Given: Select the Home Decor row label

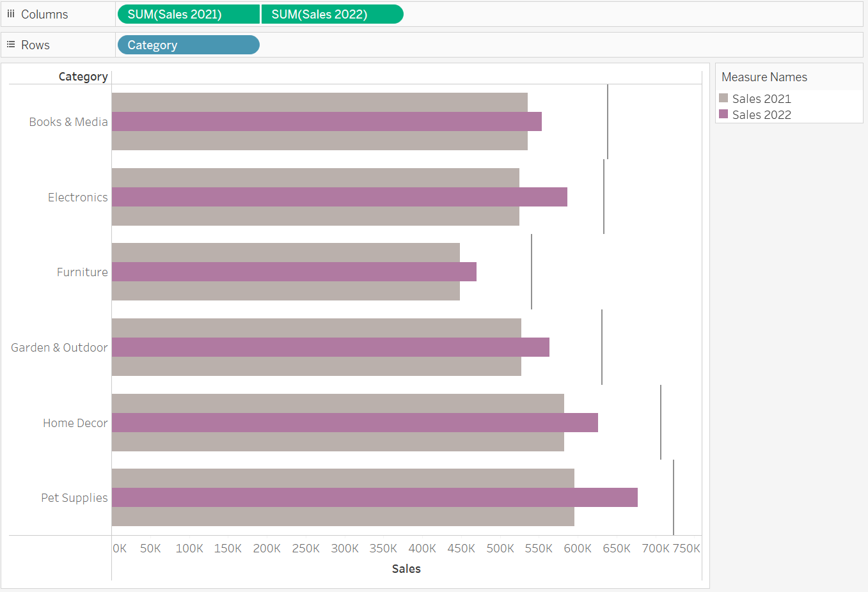Looking at the screenshot, I should [75, 423].
